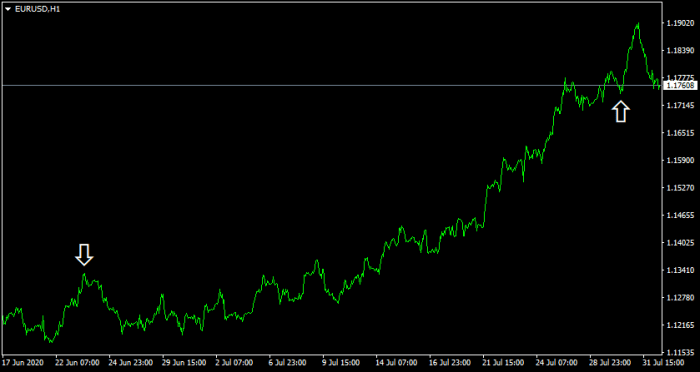Click the EURUSD,H1 chart title
This screenshot has height=372, width=700.
click(x=38, y=9)
